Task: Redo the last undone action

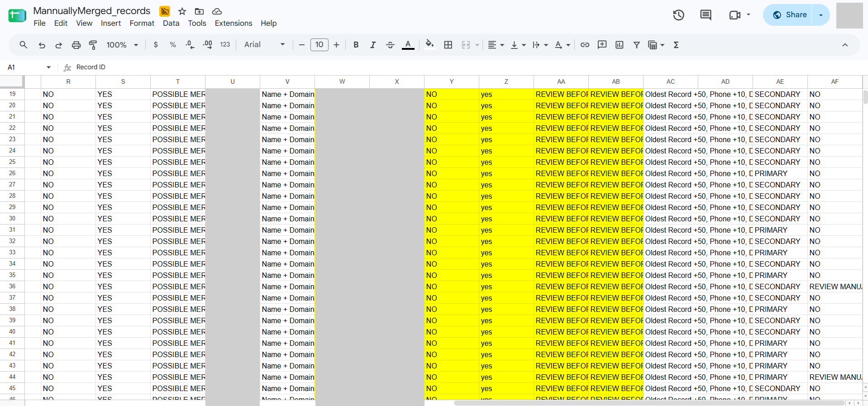Action: coord(59,45)
